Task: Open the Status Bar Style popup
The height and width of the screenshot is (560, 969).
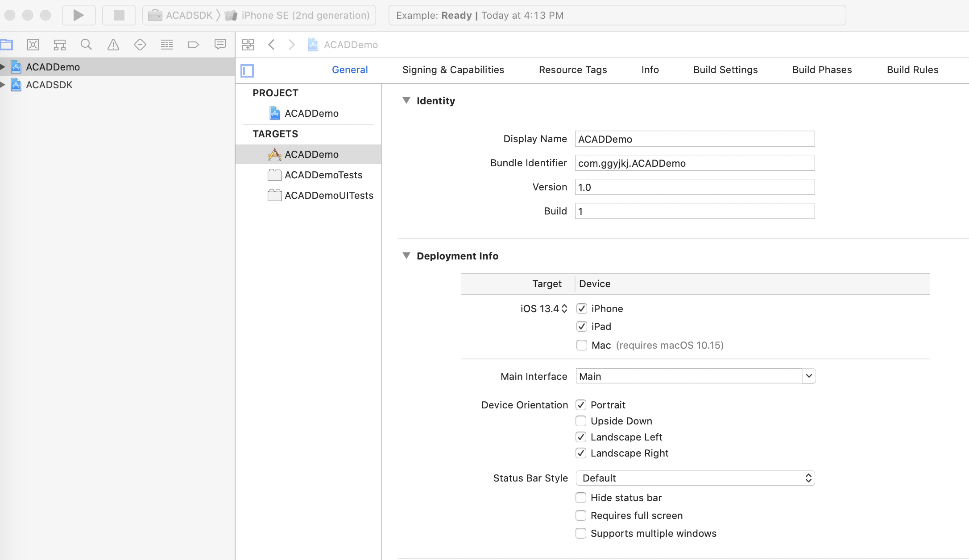Action: [695, 478]
